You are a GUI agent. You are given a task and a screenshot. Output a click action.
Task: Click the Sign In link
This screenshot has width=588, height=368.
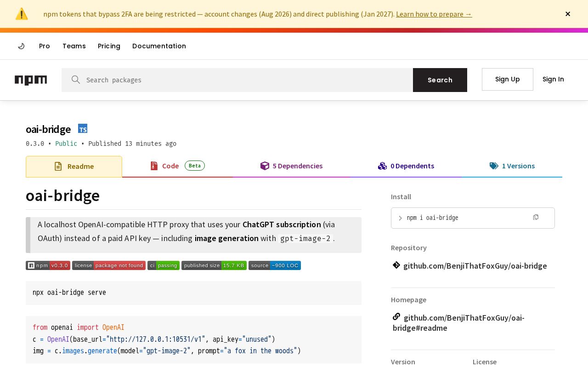click(553, 79)
